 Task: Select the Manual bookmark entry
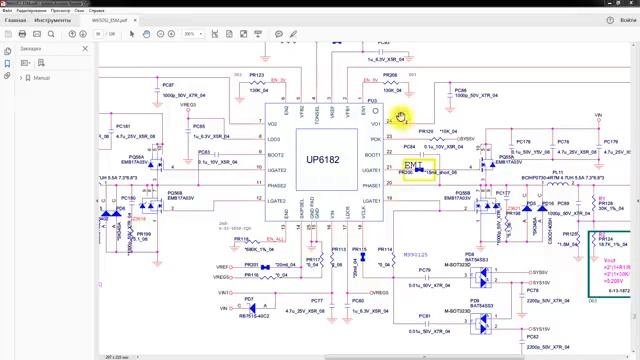click(41, 78)
